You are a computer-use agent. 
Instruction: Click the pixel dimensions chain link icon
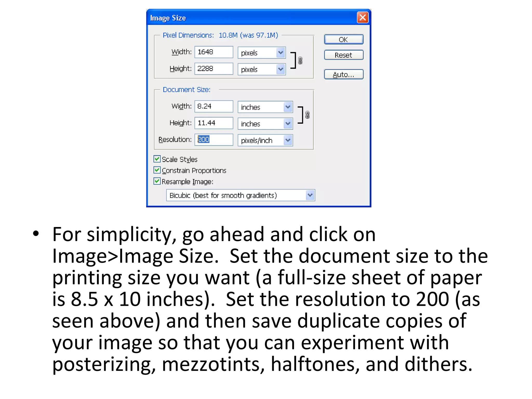click(x=300, y=61)
